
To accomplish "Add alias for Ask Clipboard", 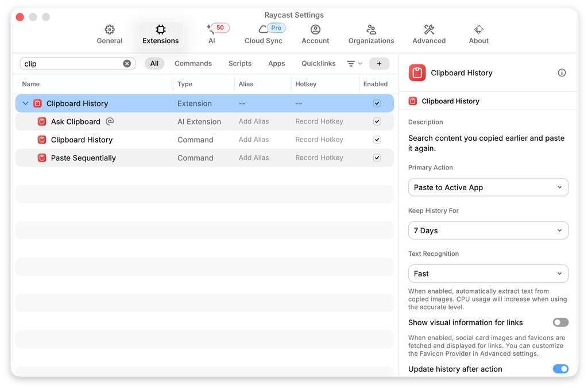I will tap(254, 121).
